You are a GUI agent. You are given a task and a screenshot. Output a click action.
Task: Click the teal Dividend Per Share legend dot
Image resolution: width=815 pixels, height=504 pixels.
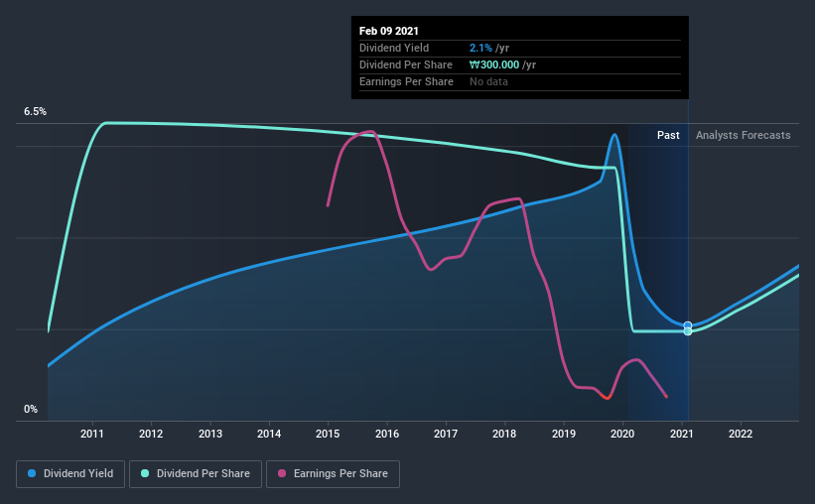click(145, 473)
